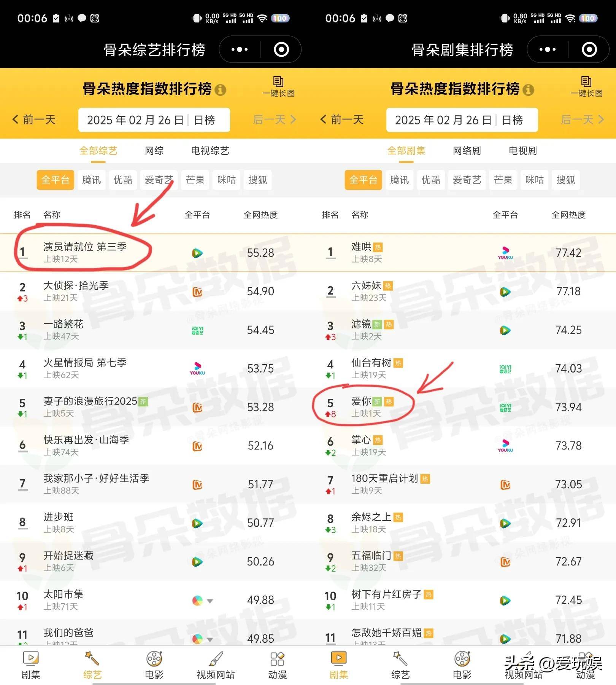
Task: Open 视频网站 in the left screen's bottom navigation
Action: [x=216, y=665]
